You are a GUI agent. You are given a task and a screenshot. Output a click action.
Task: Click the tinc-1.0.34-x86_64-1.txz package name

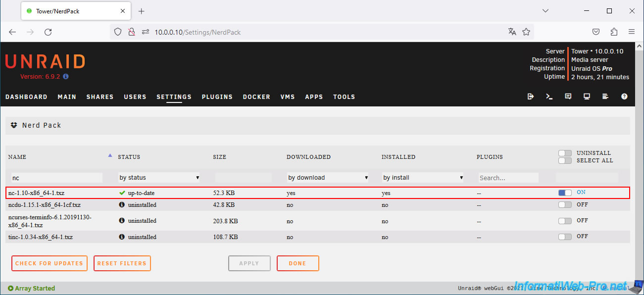click(41, 237)
